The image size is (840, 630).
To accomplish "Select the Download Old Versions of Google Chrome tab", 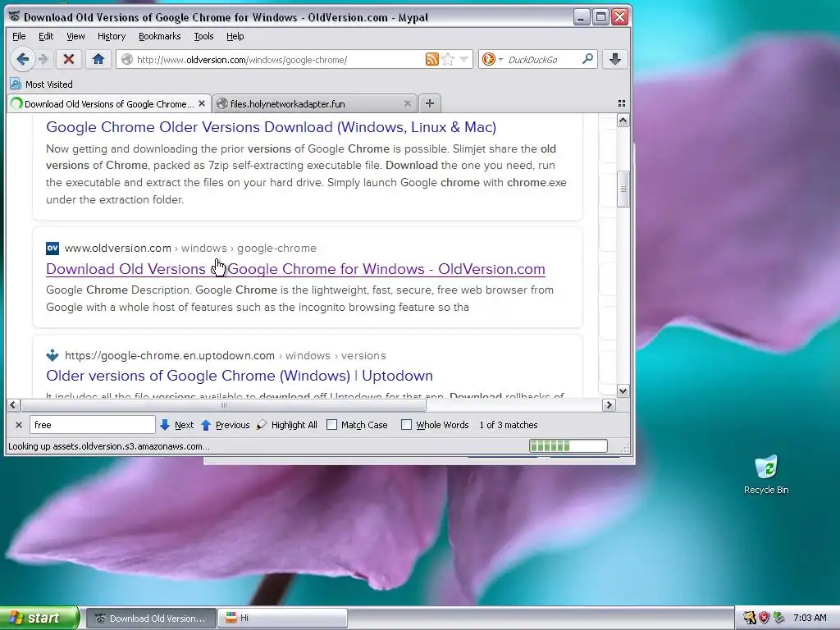I will tap(109, 103).
